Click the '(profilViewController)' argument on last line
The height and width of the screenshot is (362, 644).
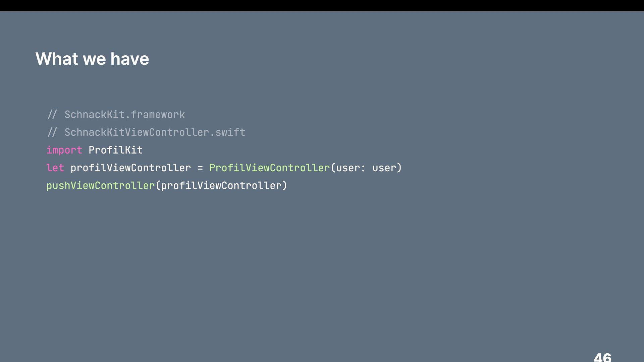(221, 186)
